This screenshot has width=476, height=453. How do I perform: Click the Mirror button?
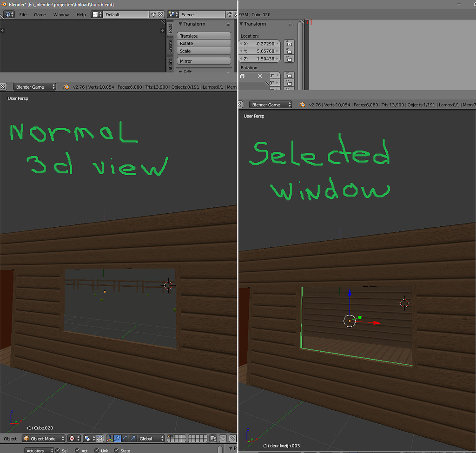coord(204,61)
